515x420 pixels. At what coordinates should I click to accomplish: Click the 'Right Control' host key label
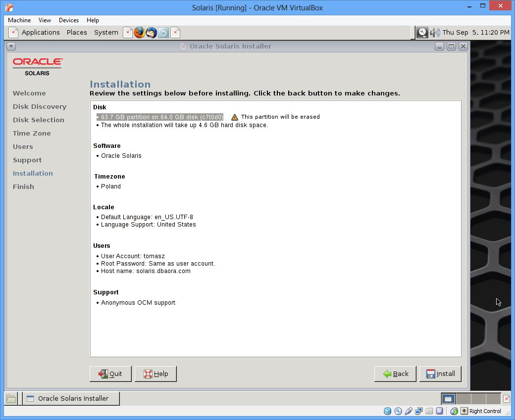tap(485, 411)
